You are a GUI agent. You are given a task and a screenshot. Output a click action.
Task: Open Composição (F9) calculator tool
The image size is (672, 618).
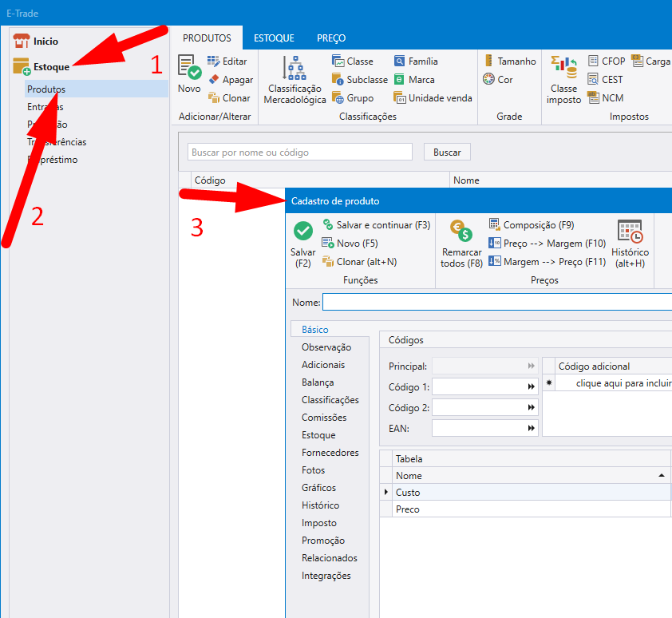pyautogui.click(x=494, y=225)
